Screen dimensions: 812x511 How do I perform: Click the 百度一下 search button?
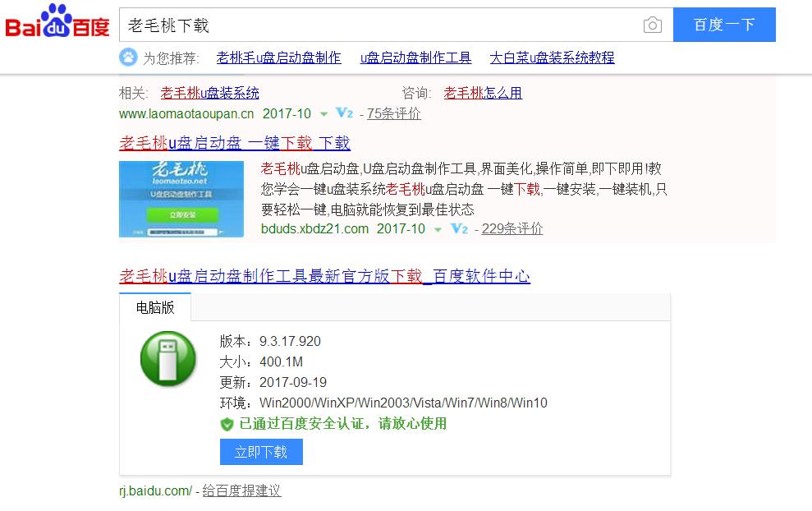[x=724, y=25]
